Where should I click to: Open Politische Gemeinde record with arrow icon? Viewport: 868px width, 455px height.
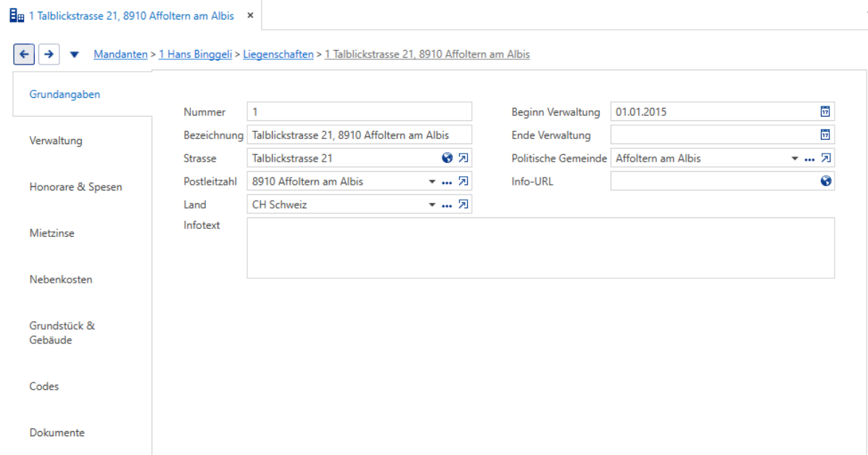pyautogui.click(x=826, y=158)
